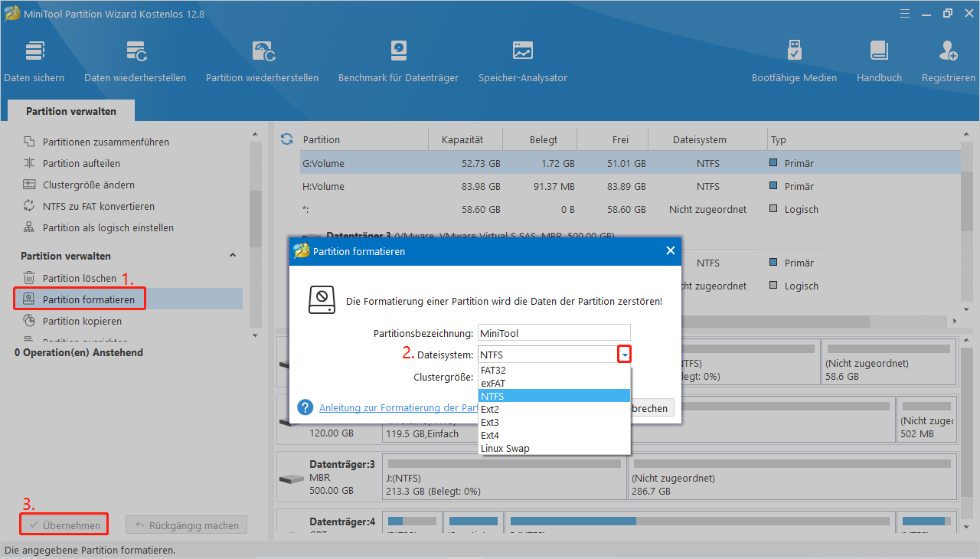Close the Partition formatieren dialog

[x=671, y=250]
